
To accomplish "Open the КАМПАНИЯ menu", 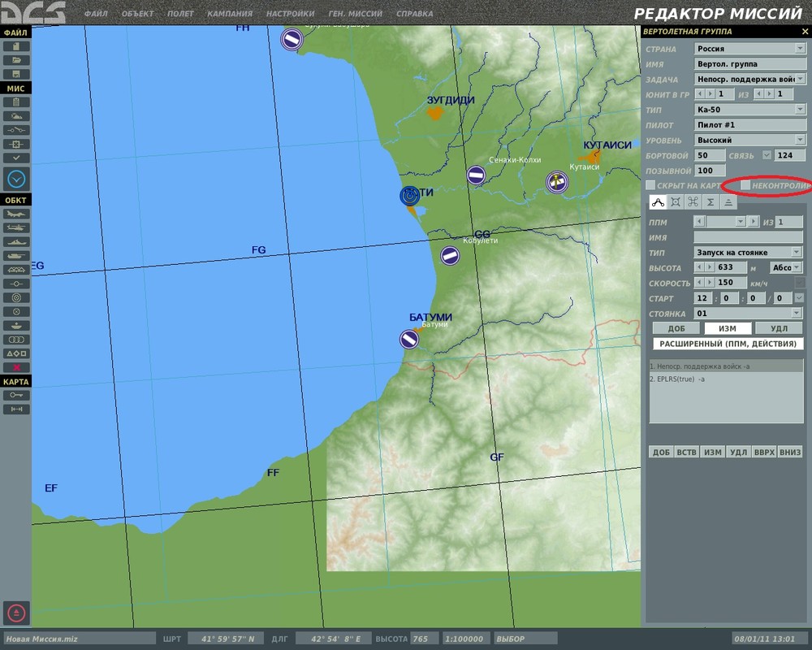I will [x=230, y=14].
